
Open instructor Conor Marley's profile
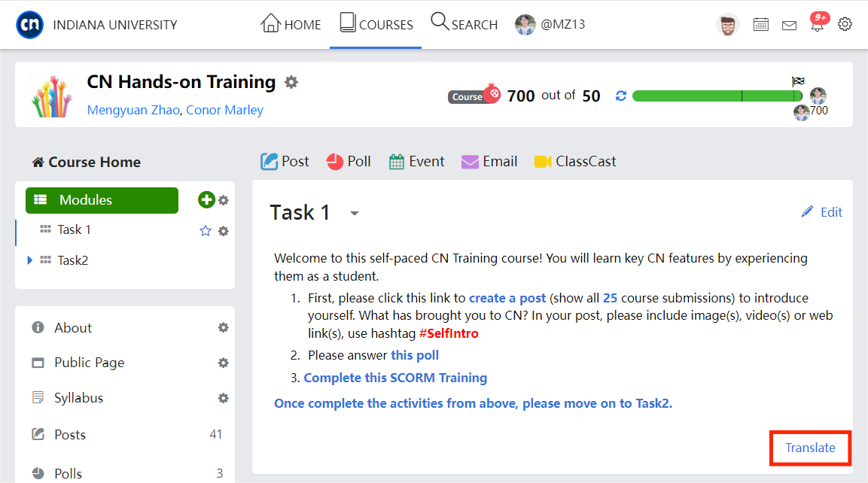225,110
